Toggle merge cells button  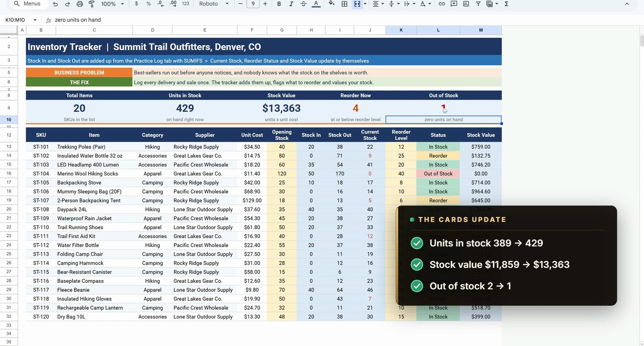[357, 4]
